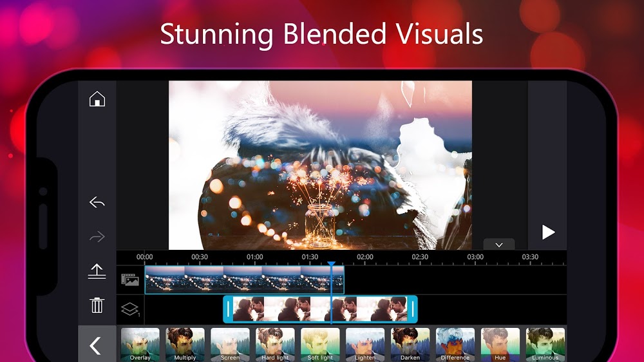Select the Screen blend mode
The height and width of the screenshot is (362, 644).
click(x=230, y=345)
